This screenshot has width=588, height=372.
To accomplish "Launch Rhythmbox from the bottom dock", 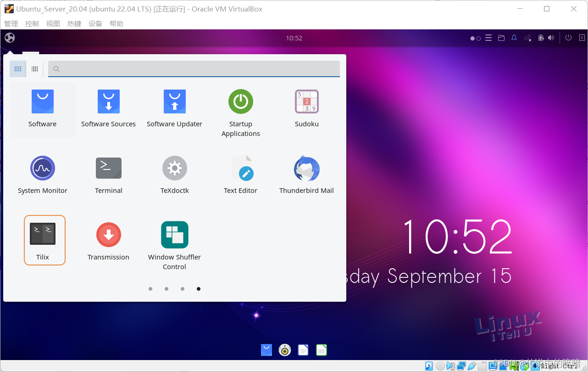I will pyautogui.click(x=285, y=350).
